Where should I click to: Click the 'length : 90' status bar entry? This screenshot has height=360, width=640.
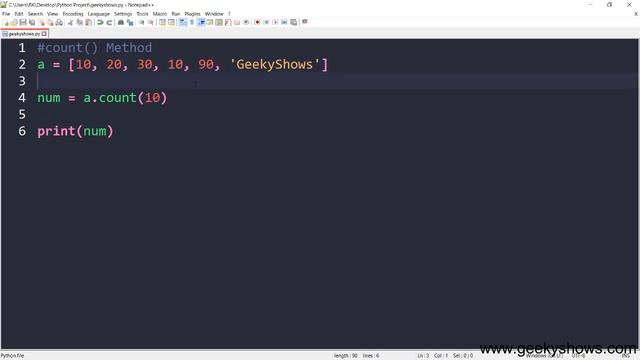click(345, 356)
